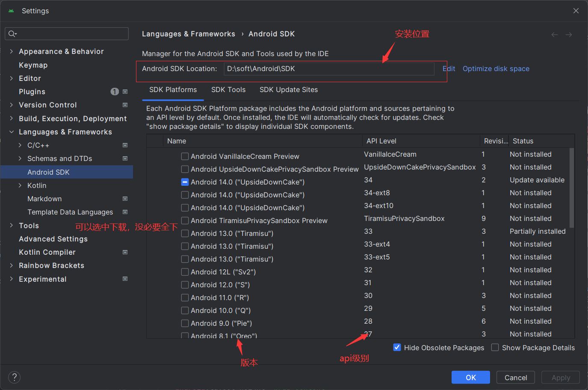Uncheck Hide Obsolete Packages
The image size is (588, 390).
[x=397, y=347]
